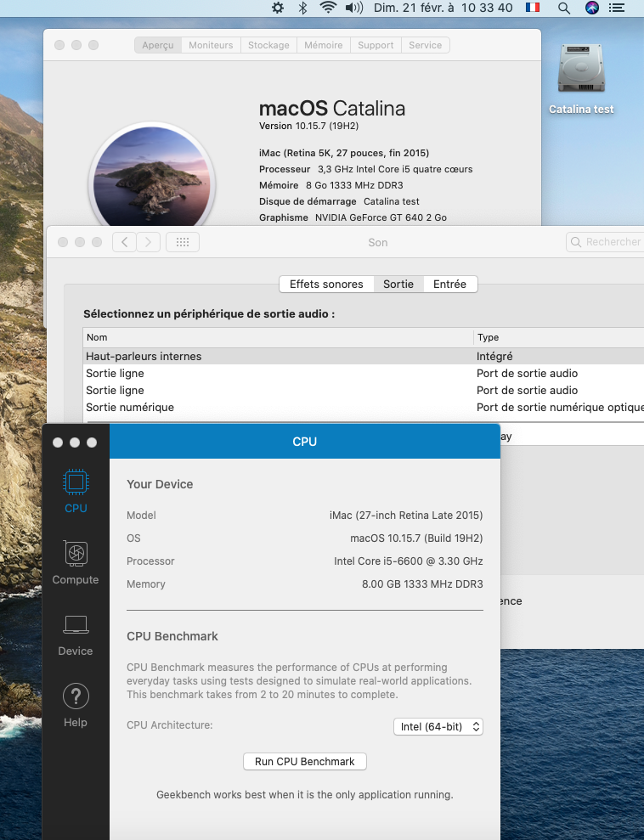
Task: Click Intel Core i5-6600 @ 3.30 GHz value
Action: 409,561
